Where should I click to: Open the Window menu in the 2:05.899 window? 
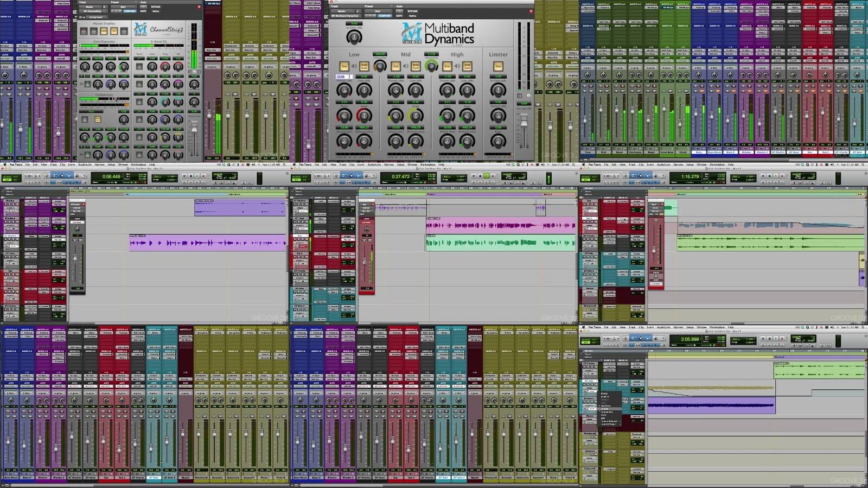click(701, 327)
